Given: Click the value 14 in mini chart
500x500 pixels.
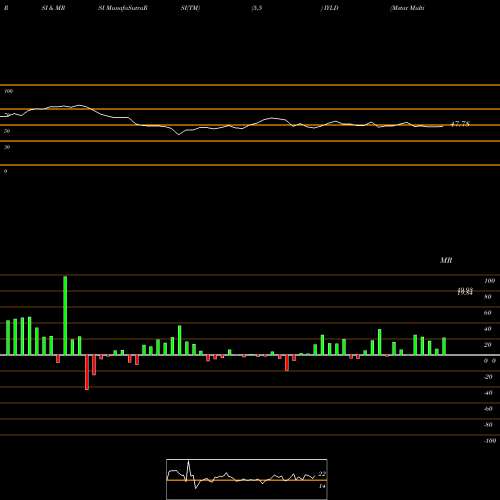Looking at the screenshot, I should coord(322,486).
